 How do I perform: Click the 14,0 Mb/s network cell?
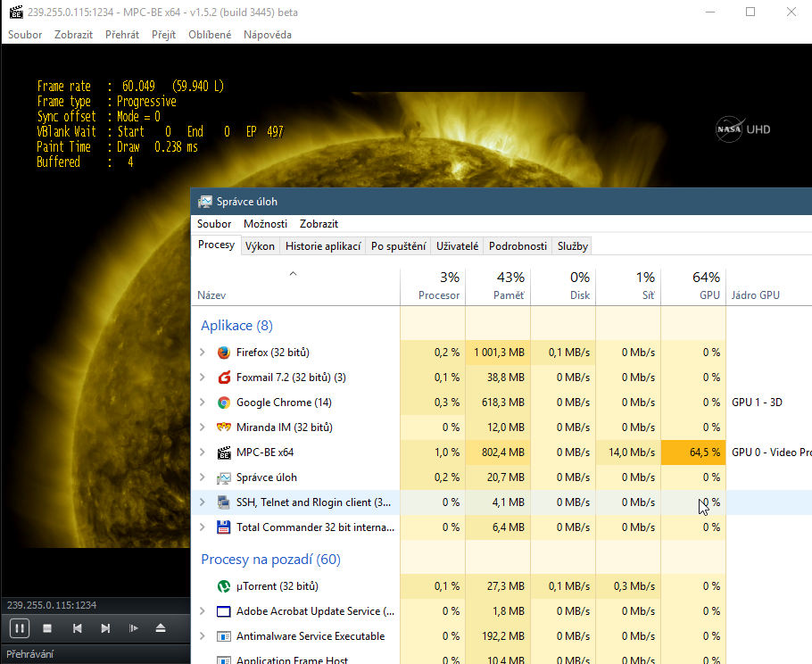[629, 452]
